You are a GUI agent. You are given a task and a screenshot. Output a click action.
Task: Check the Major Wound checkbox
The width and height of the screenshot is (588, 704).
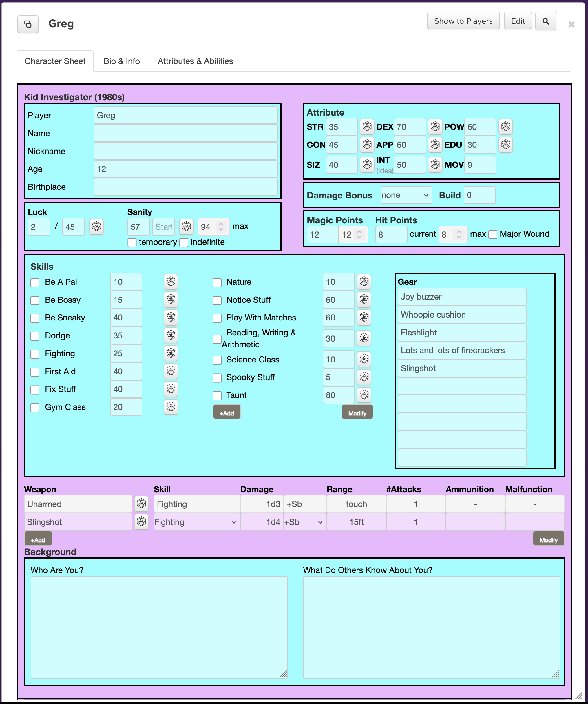492,234
